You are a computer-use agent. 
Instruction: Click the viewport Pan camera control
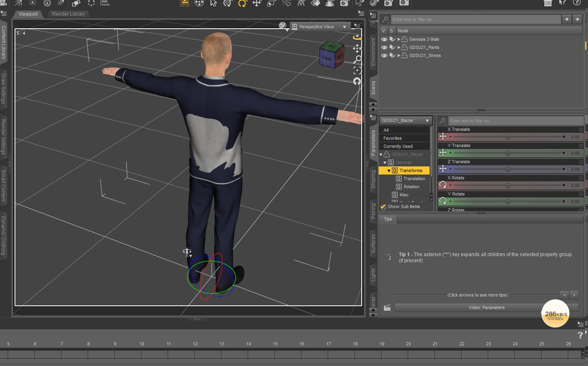(357, 49)
